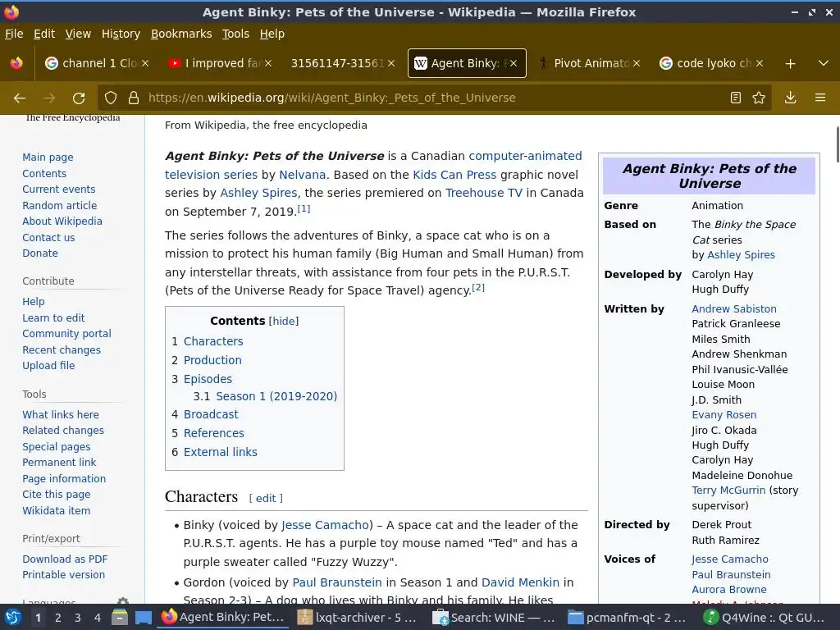This screenshot has width=840, height=630.
Task: Switch to virtual desktop 4
Action: [97, 618]
